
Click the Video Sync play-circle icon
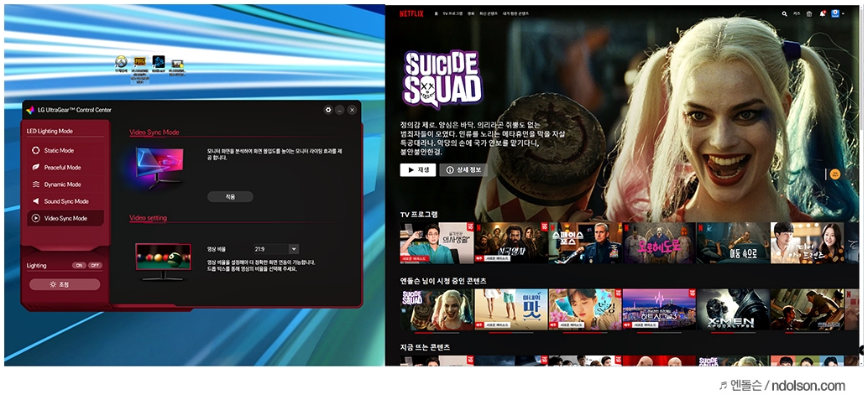tap(36, 219)
